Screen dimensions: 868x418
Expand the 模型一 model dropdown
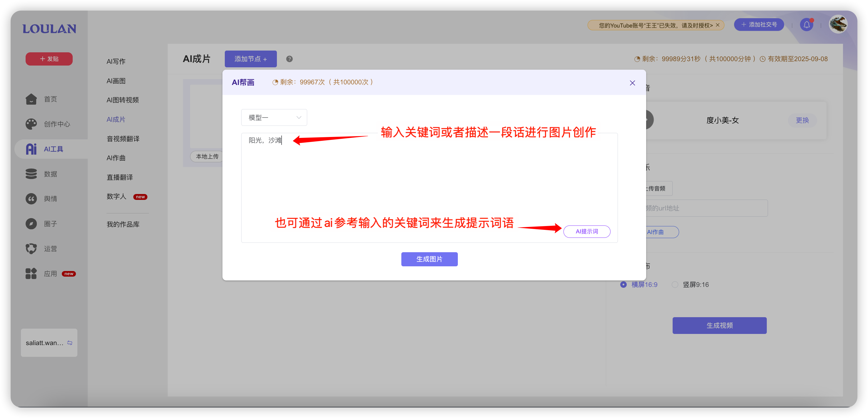point(274,118)
